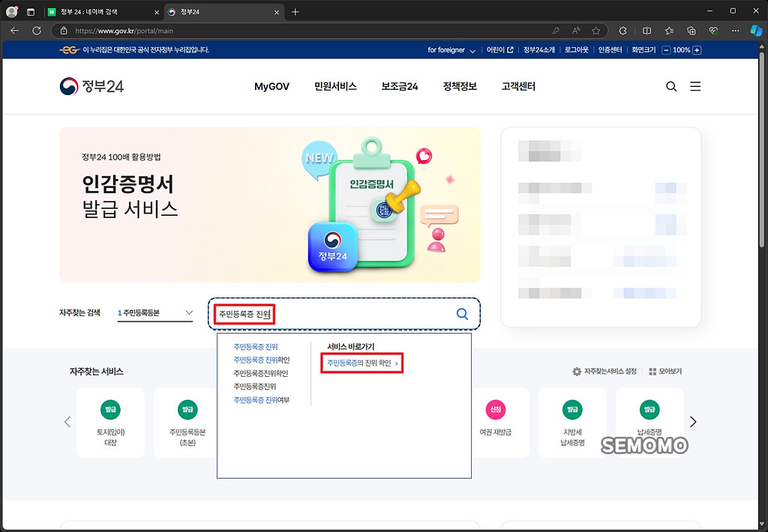The image size is (768, 532).
Task: Close the 네이버 검색 tab
Action: [157, 12]
